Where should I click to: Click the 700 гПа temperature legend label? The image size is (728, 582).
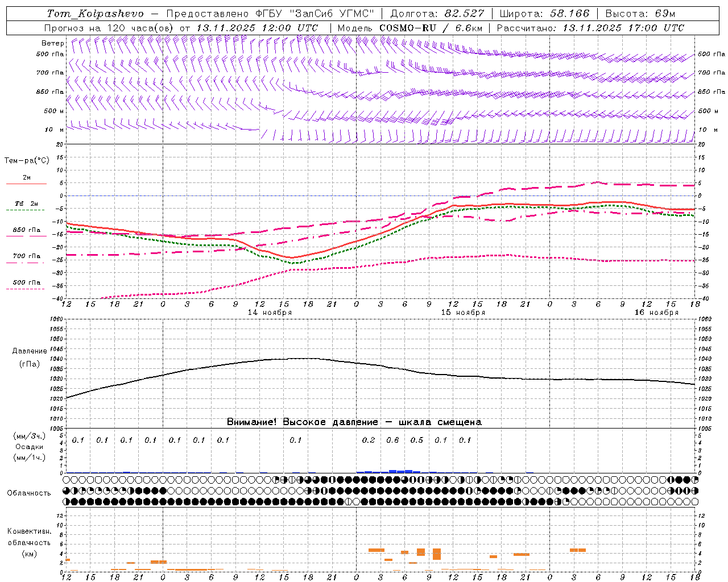point(26,256)
